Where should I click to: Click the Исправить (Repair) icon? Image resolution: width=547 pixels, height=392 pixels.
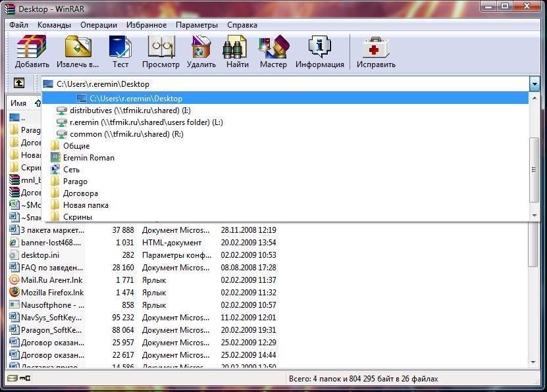point(376,52)
